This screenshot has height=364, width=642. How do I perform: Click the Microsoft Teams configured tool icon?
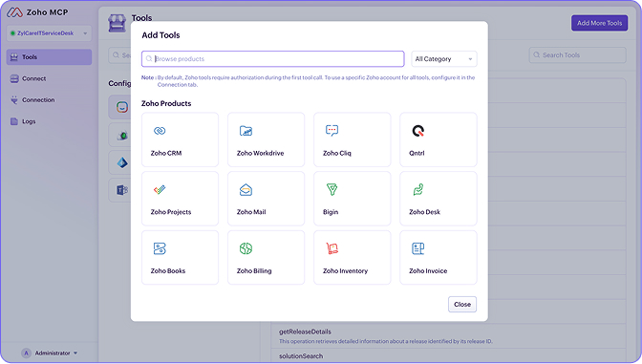click(x=122, y=190)
